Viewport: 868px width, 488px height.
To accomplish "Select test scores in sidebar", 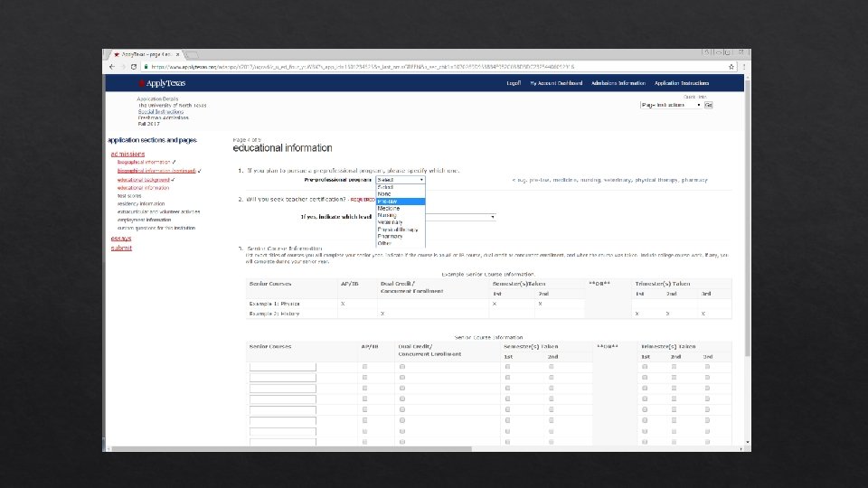I will pos(129,196).
